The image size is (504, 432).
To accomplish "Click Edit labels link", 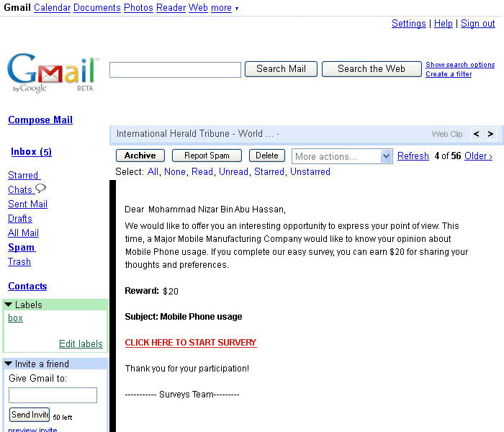I will (x=81, y=343).
